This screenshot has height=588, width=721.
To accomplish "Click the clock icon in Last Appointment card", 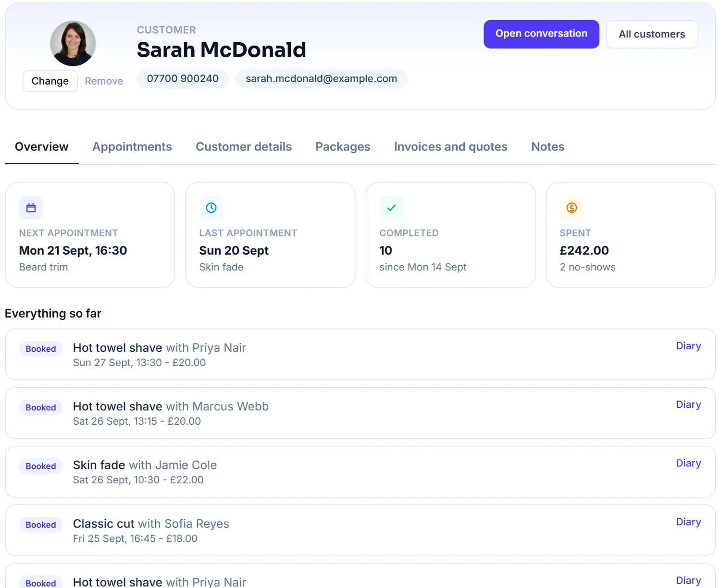I will 211,208.
